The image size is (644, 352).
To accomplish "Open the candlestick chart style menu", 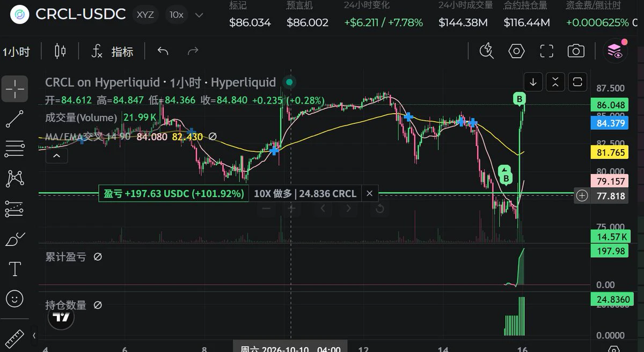I will pos(60,52).
